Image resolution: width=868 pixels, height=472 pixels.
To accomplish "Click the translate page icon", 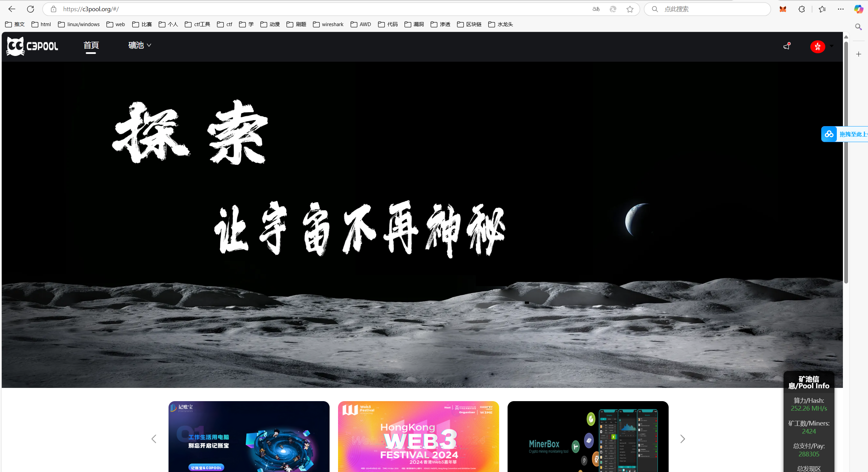I will (x=596, y=9).
